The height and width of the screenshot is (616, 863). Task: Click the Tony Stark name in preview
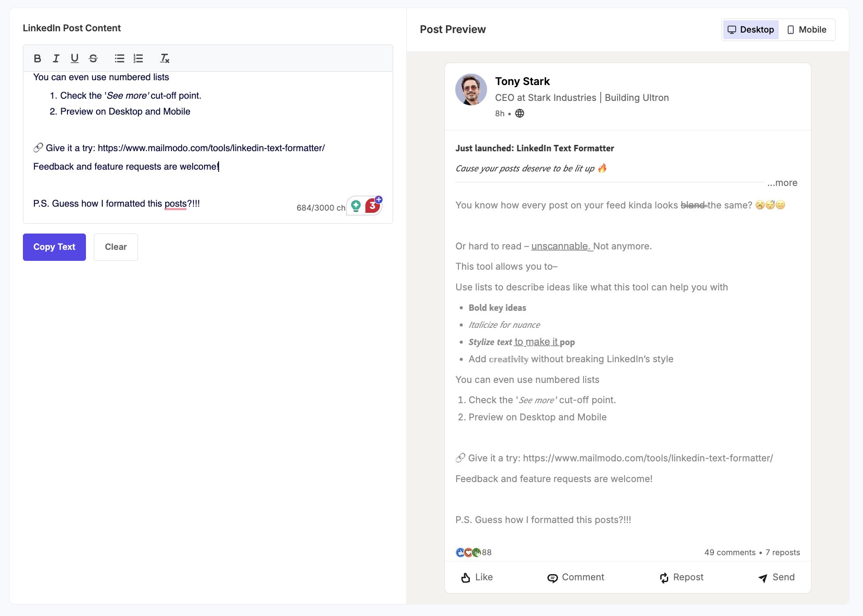pyautogui.click(x=522, y=82)
